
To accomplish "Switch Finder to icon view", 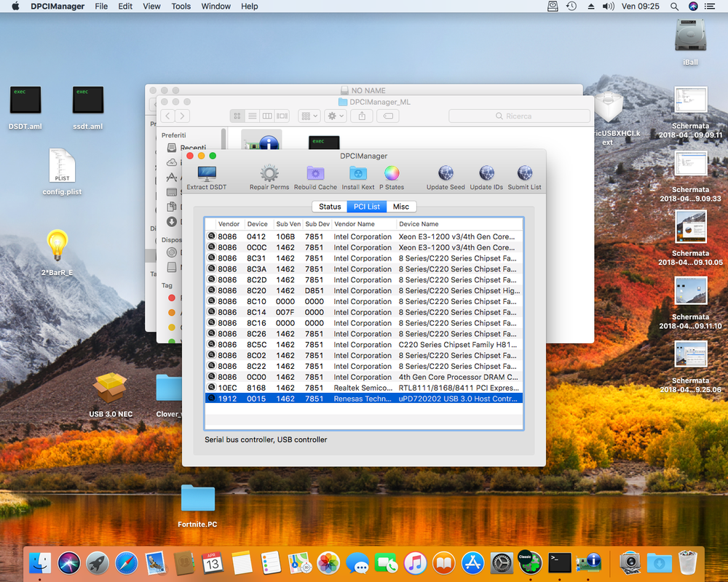I will pyautogui.click(x=237, y=116).
